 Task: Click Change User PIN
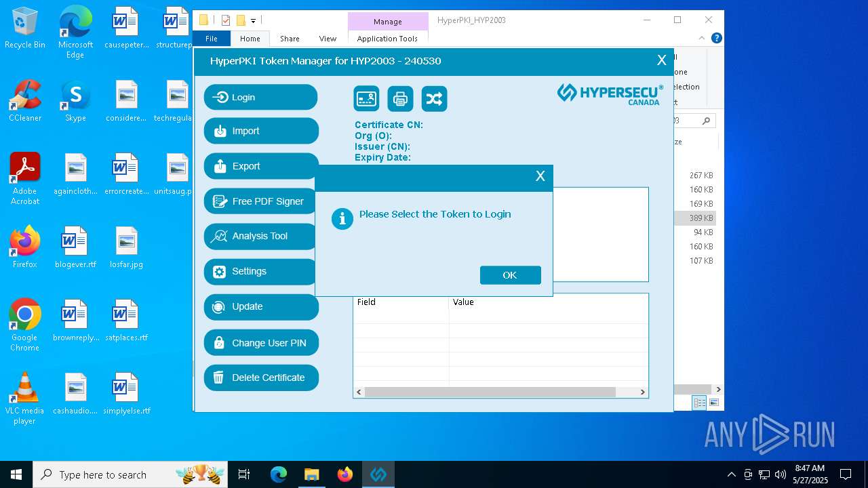pos(260,343)
